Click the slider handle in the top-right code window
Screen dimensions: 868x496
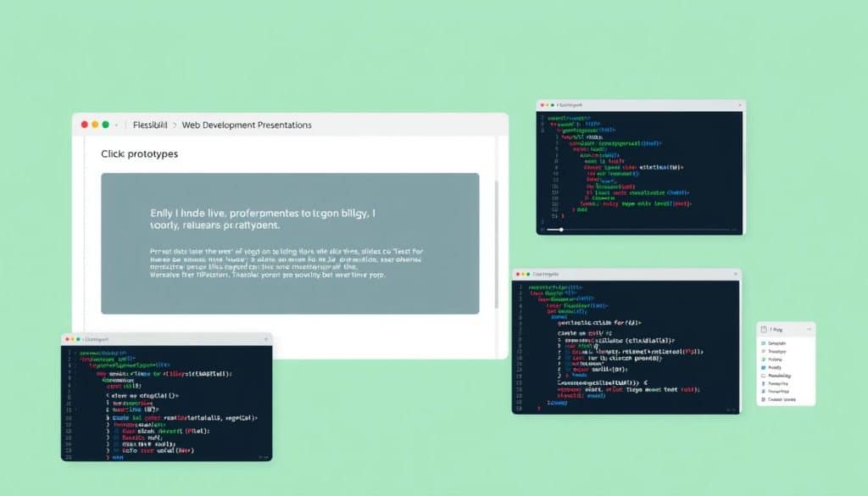(x=561, y=229)
